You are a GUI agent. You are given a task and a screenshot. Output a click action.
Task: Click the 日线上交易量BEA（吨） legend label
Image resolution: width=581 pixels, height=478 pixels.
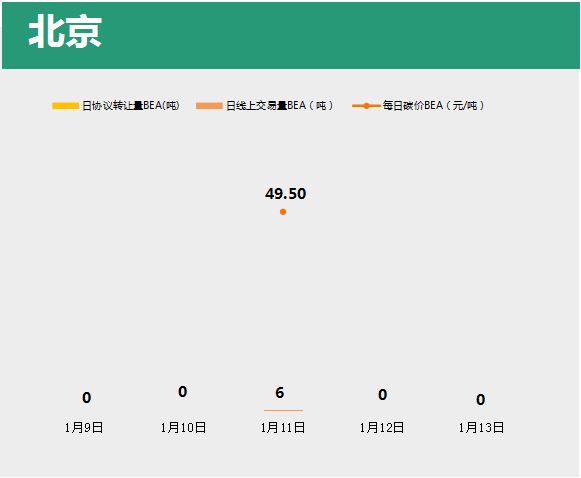click(280, 106)
